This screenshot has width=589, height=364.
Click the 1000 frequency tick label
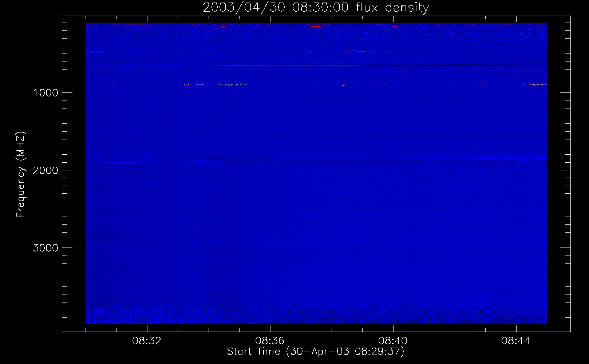coord(46,93)
